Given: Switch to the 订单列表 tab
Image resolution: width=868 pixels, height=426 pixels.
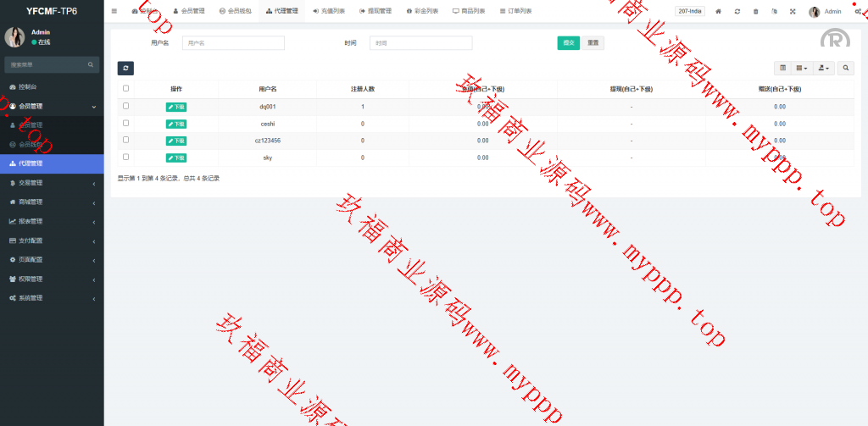Looking at the screenshot, I should (x=515, y=11).
